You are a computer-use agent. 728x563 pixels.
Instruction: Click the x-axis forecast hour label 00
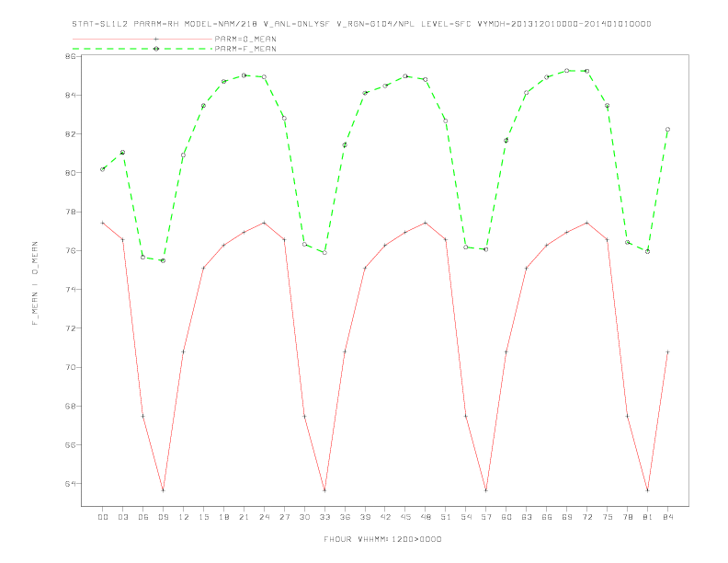tap(103, 517)
